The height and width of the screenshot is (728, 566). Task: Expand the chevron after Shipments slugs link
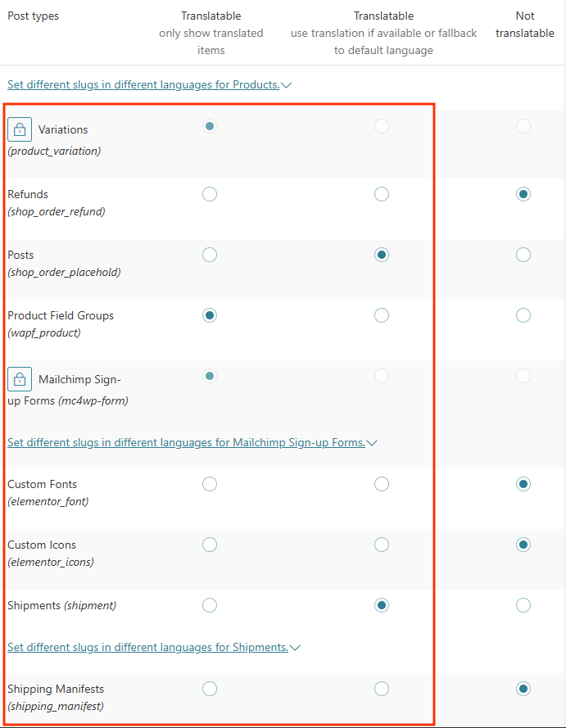295,648
